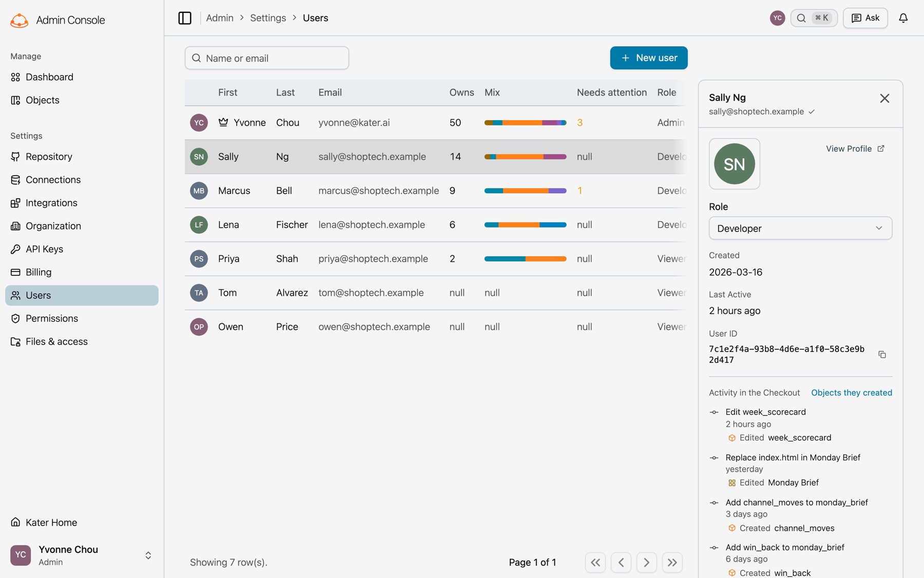The width and height of the screenshot is (924, 578).
Task: Open Dashboard in the sidebar
Action: [x=82, y=77]
